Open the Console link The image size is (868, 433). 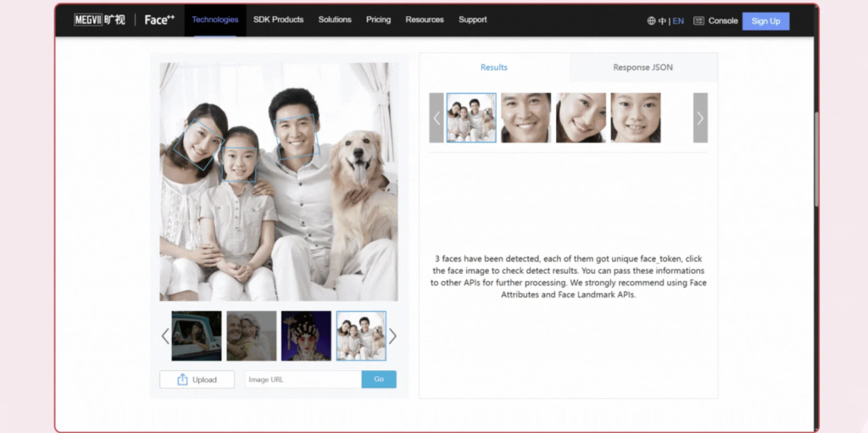[x=723, y=21]
